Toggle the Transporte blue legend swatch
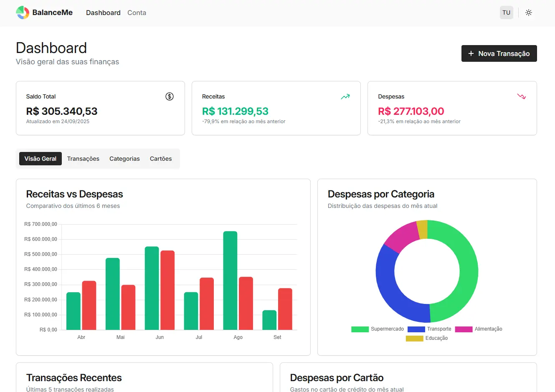Screen dimensions: 555x392 pyautogui.click(x=416, y=329)
